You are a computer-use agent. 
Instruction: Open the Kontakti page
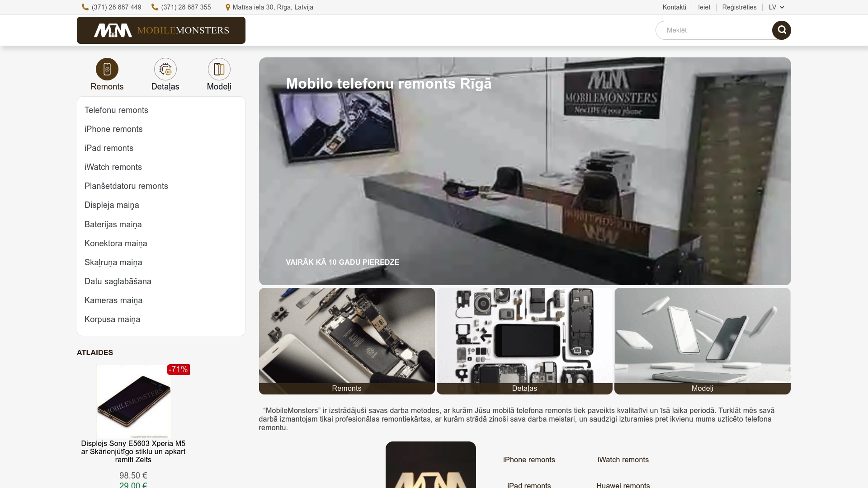[674, 7]
